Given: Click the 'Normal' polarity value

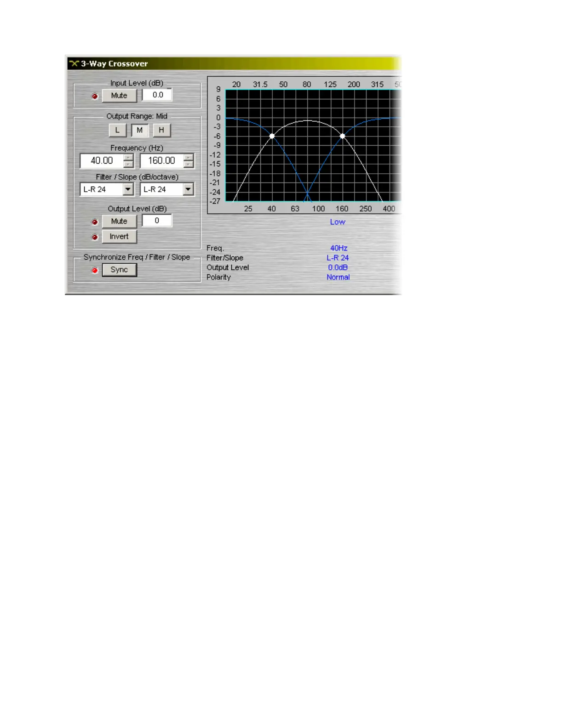Looking at the screenshot, I should coord(338,277).
